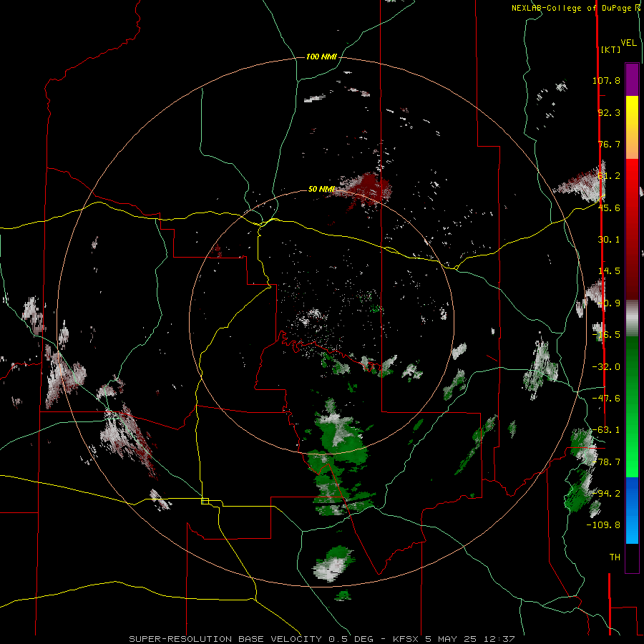Click the -63.1 scale value

pyautogui.click(x=606, y=430)
